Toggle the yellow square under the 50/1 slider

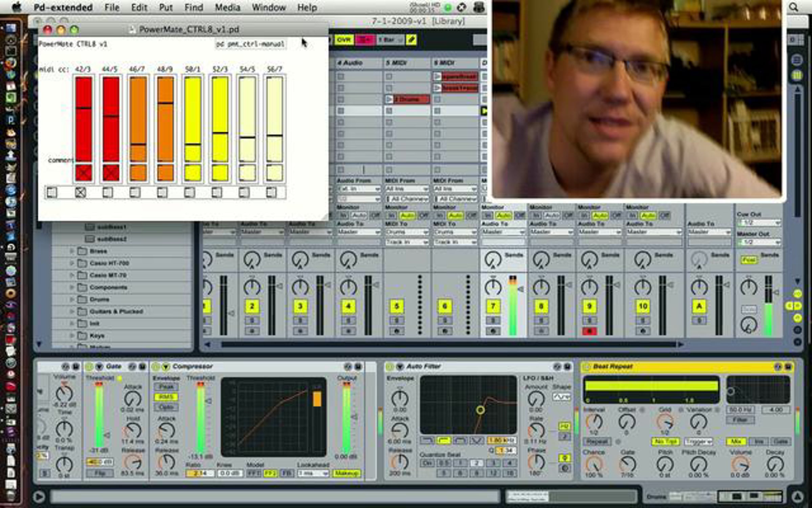[193, 173]
